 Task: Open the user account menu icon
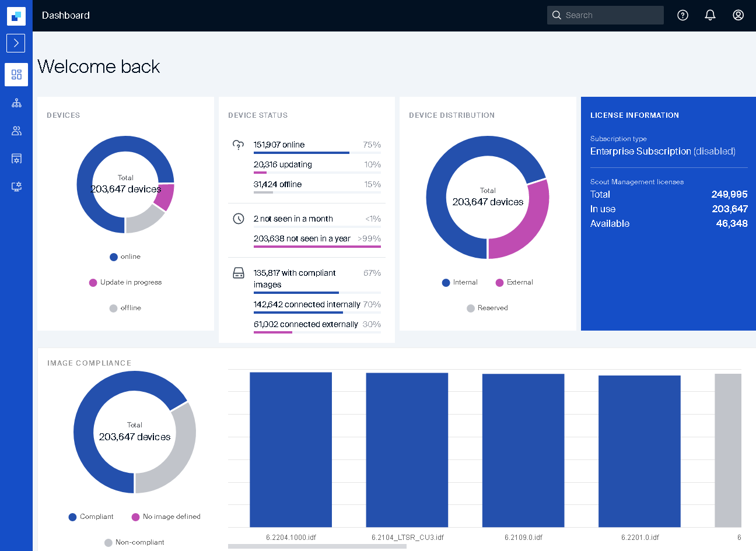(x=738, y=15)
